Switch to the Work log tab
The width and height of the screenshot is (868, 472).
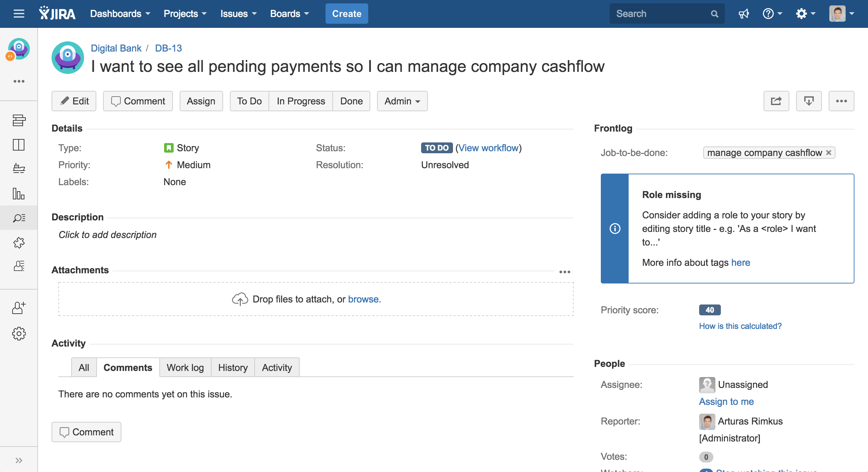point(185,368)
